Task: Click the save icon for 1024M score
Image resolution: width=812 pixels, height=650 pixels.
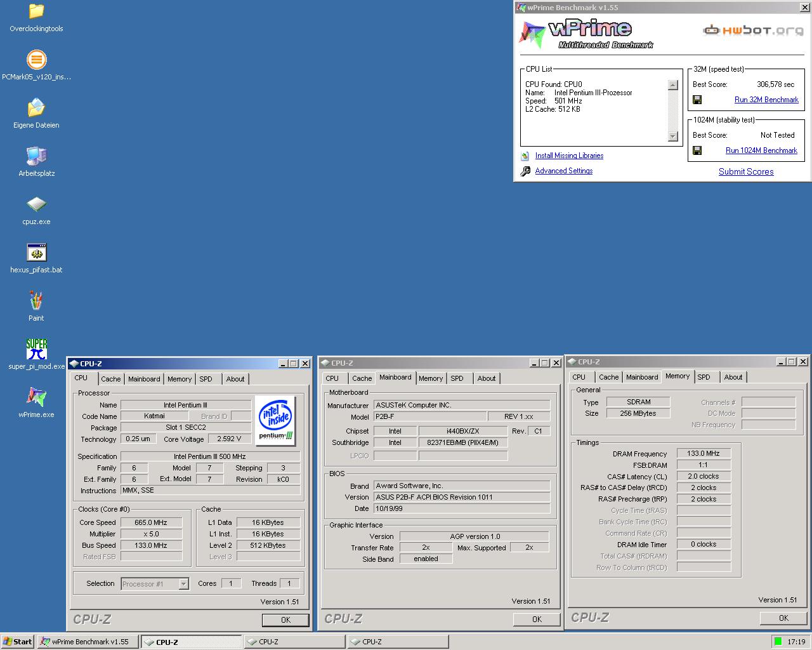Action: (x=697, y=150)
